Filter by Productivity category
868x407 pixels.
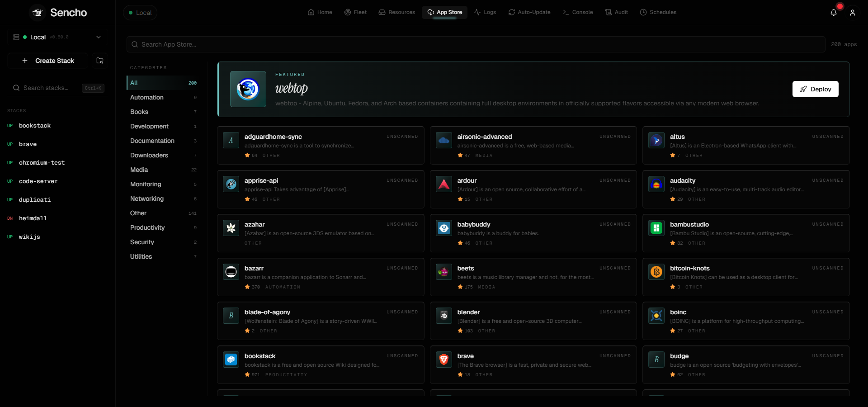(x=164, y=227)
